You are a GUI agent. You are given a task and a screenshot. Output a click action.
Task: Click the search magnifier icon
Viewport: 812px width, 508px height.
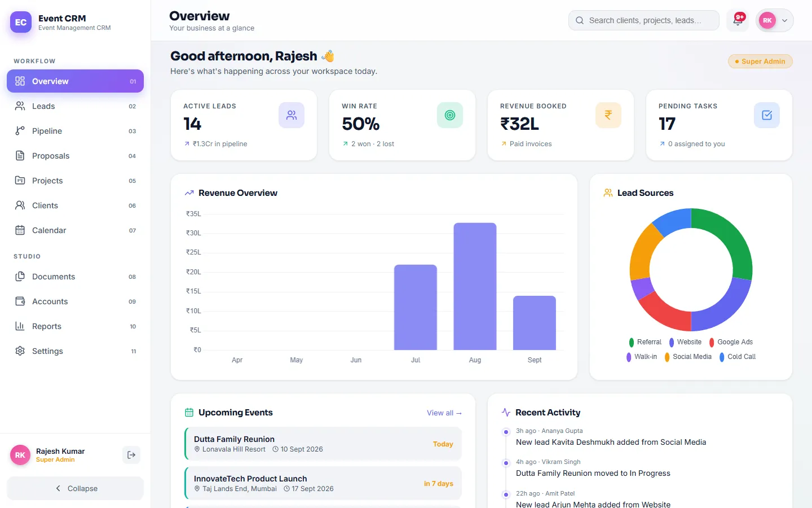(580, 20)
